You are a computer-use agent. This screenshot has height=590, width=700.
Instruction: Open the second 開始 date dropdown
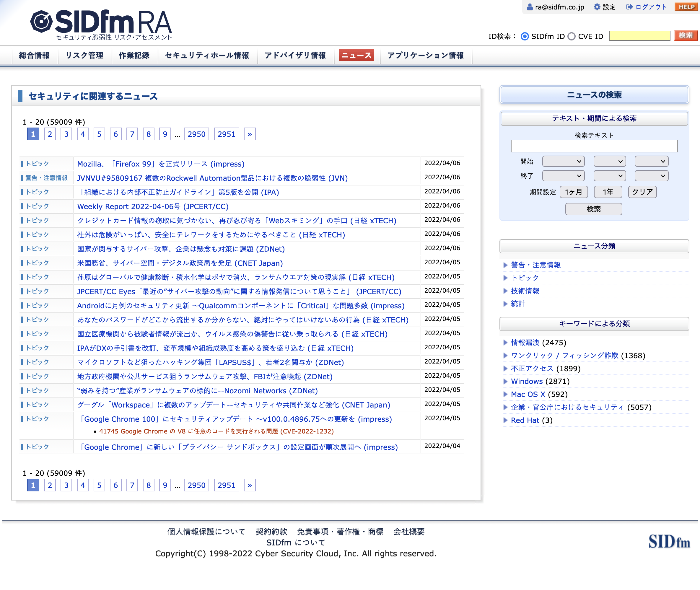click(x=610, y=162)
